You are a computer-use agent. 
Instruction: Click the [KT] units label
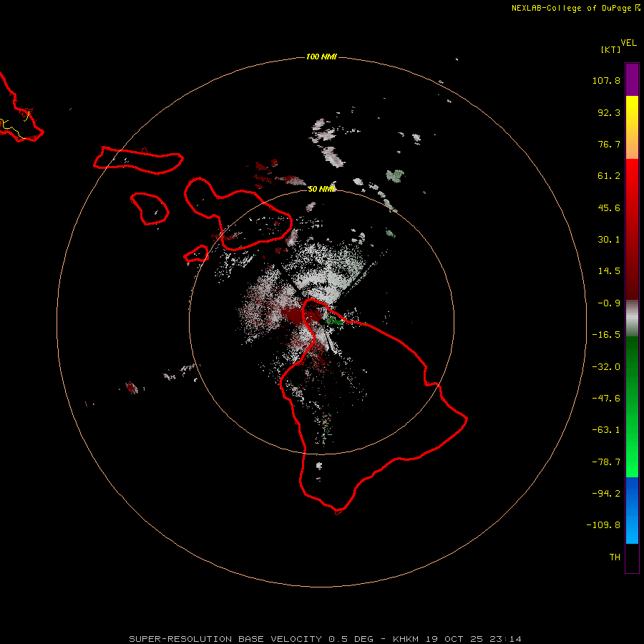pos(611,49)
